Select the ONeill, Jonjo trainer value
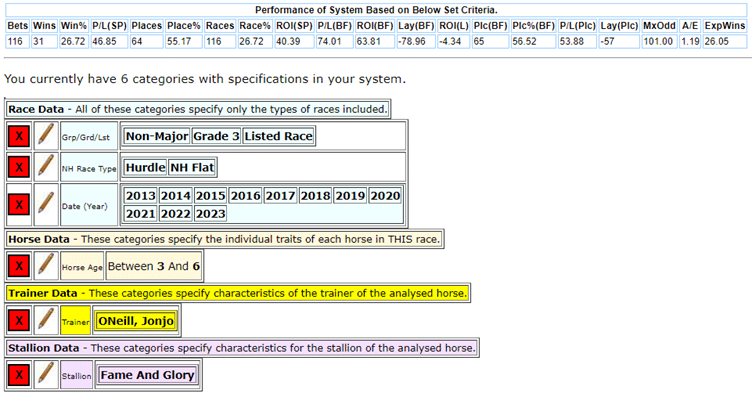 coord(136,321)
